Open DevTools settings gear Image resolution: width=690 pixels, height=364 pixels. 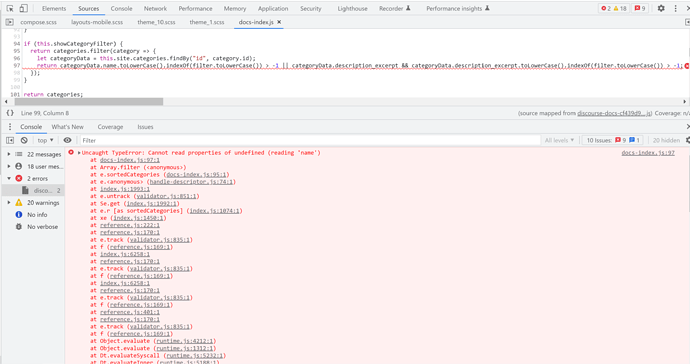[x=661, y=8]
